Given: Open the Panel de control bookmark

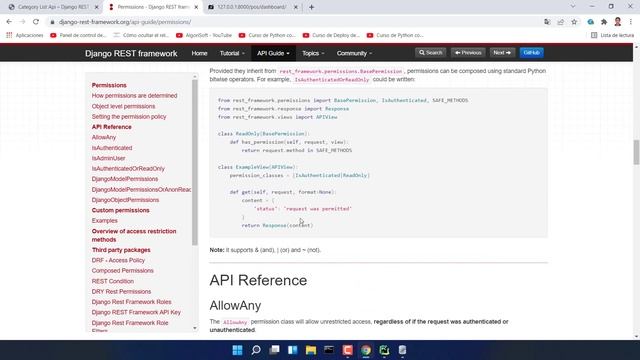Looking at the screenshot, I should (x=78, y=36).
